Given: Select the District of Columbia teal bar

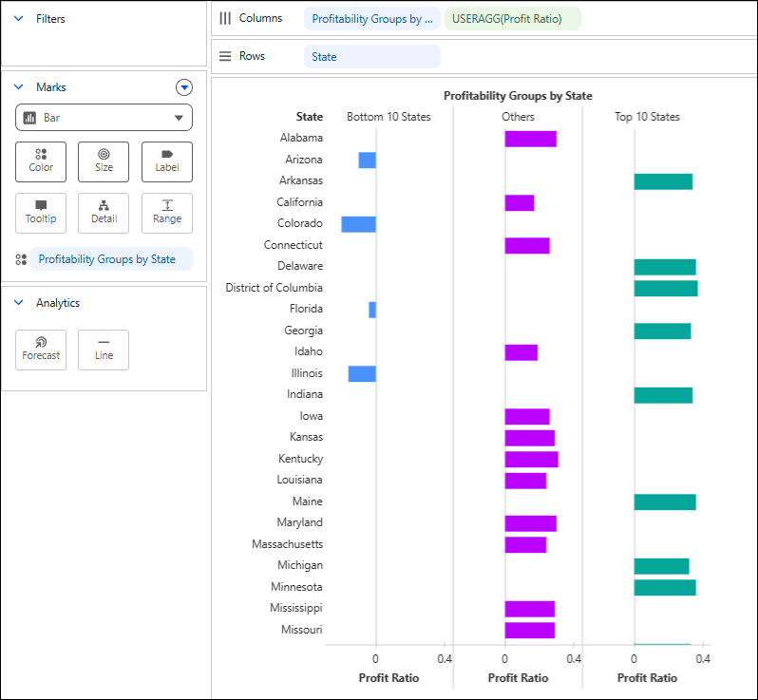Looking at the screenshot, I should pos(666,289).
